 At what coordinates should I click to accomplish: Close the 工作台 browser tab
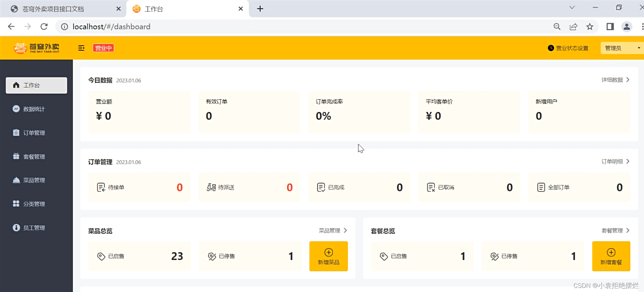click(x=241, y=9)
